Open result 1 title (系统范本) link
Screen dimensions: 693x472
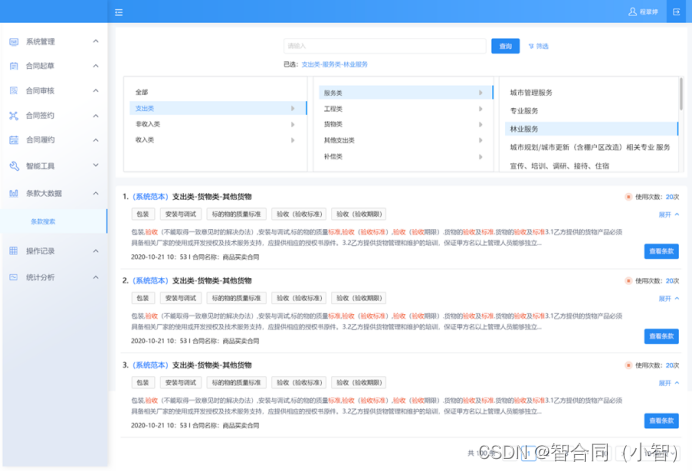[x=151, y=197]
